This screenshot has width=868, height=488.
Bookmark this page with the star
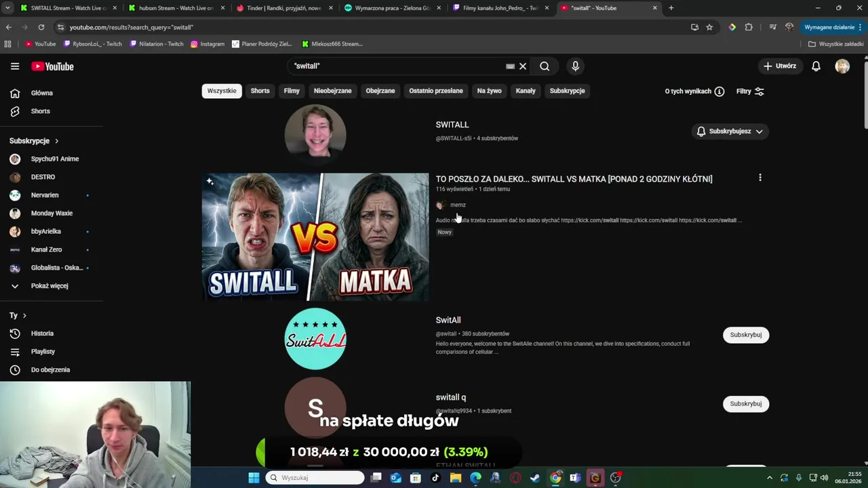coord(709,27)
